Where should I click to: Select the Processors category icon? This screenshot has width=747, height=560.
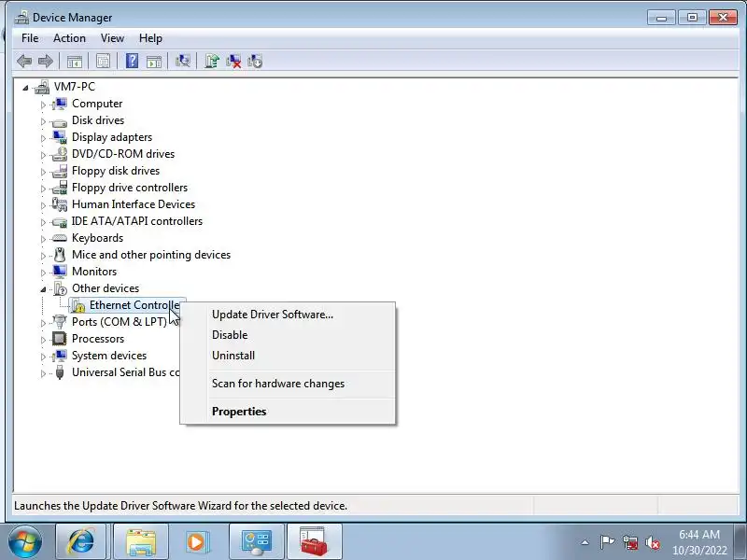point(60,339)
